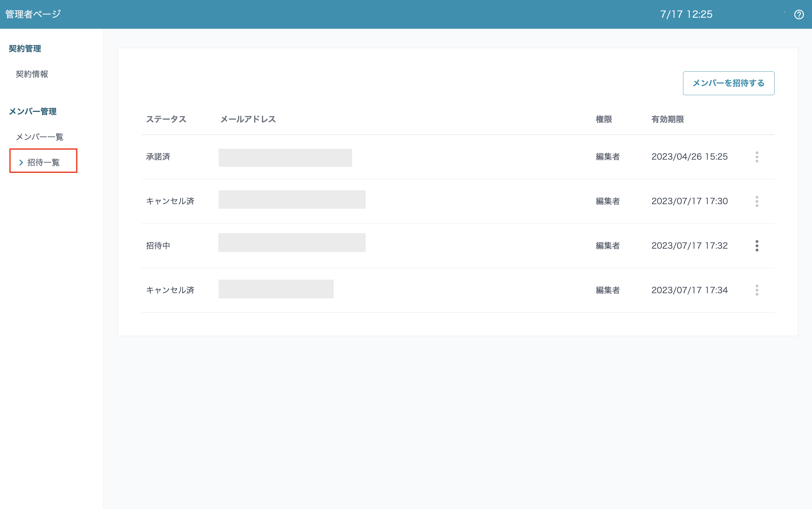Screen dimensions: 812x509
Task: Click the 2023/04/26 15:25 expiry date
Action: (689, 157)
